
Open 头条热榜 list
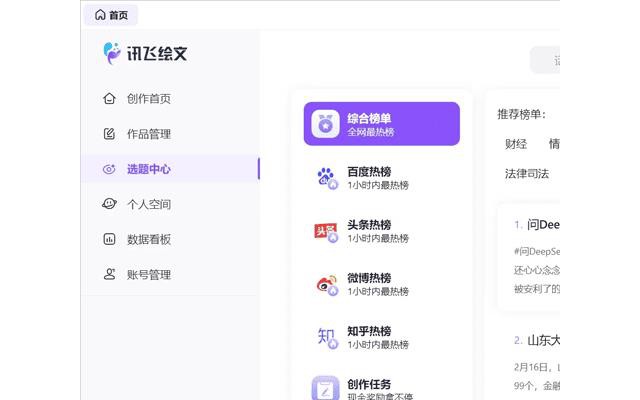click(369, 225)
